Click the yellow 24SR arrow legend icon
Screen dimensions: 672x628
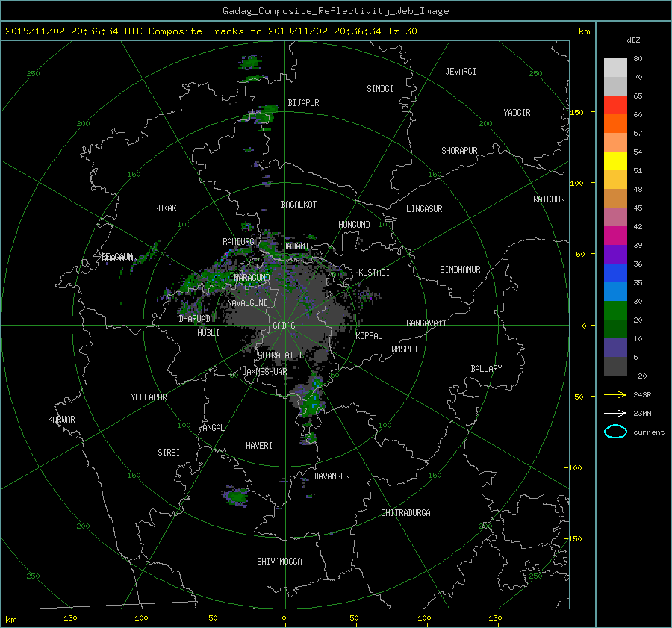pyautogui.click(x=615, y=394)
